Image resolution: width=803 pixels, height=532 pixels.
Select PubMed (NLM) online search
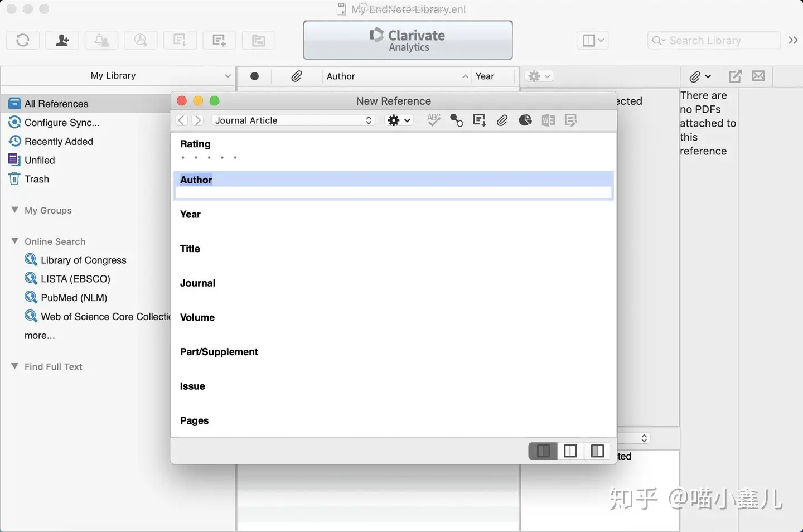pyautogui.click(x=74, y=298)
